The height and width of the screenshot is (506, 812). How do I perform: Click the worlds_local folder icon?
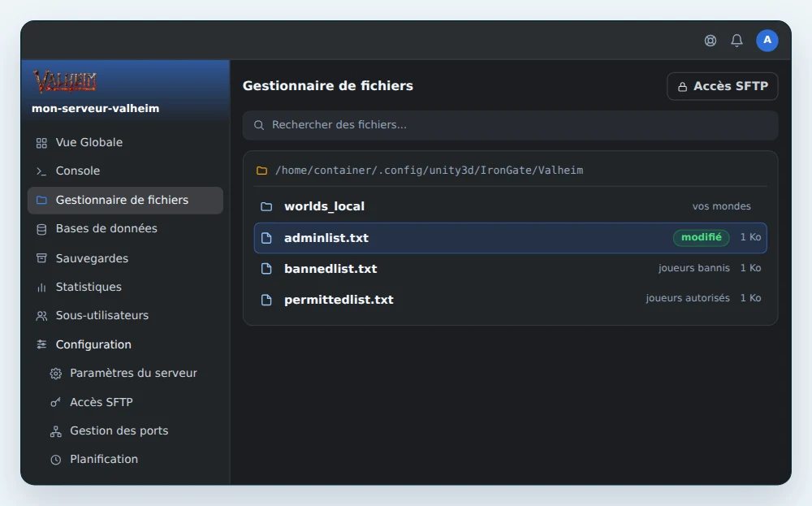(x=266, y=206)
